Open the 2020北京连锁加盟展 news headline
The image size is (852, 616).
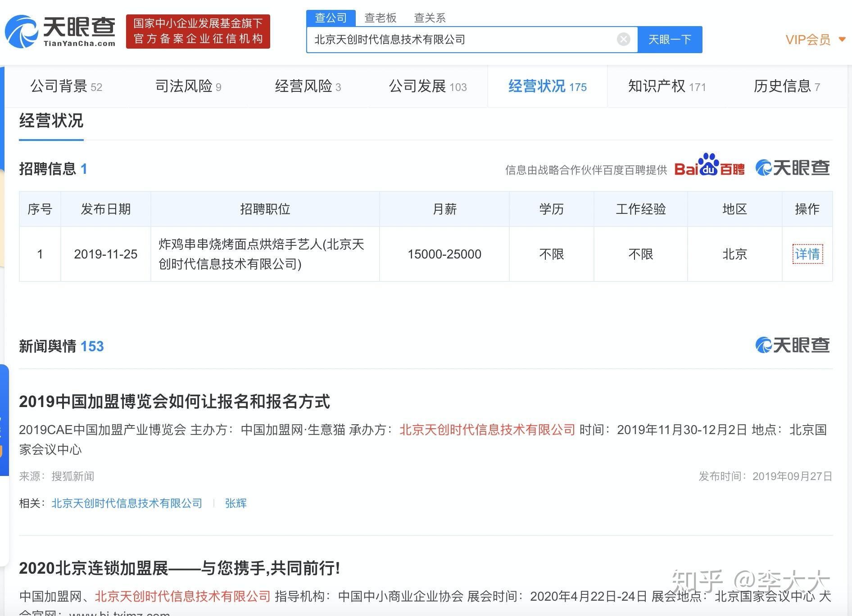coord(179,568)
